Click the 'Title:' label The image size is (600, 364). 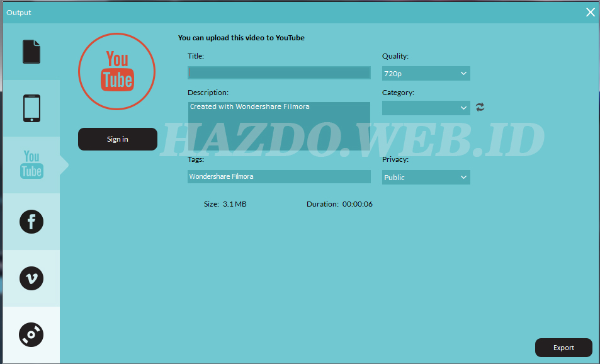pyautogui.click(x=196, y=56)
